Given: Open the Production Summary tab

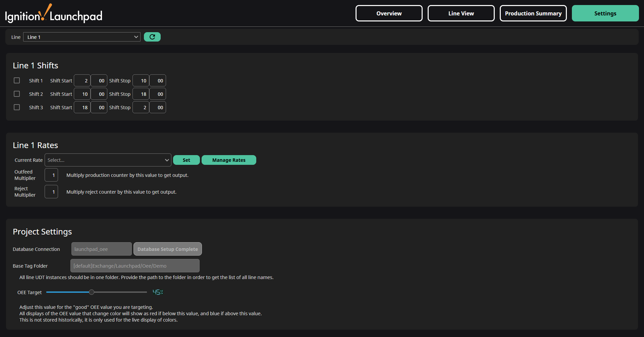Looking at the screenshot, I should pos(533,13).
